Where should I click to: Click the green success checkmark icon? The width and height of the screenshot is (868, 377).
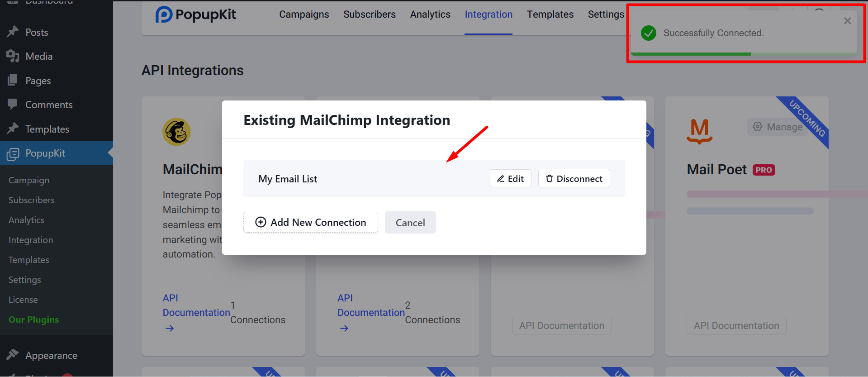pos(649,33)
